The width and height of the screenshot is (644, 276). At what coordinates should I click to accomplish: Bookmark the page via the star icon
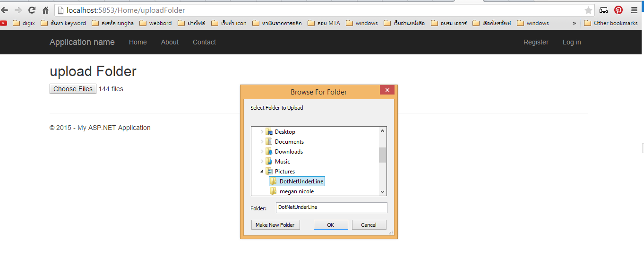click(588, 9)
